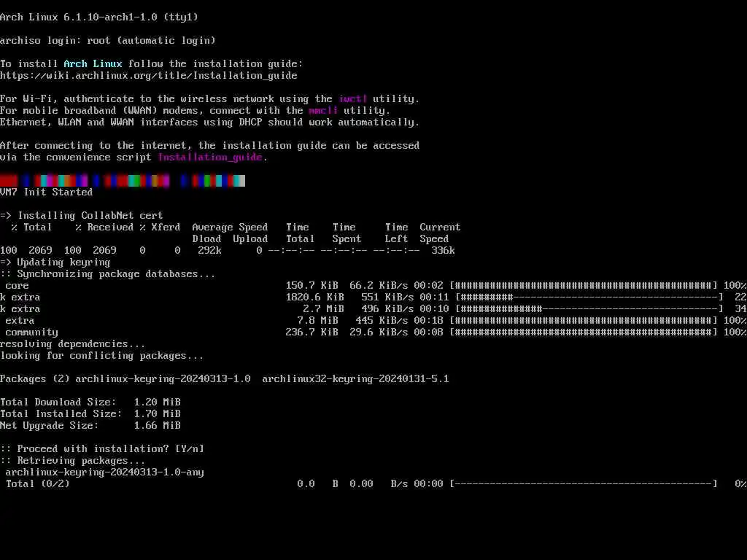Screen dimensions: 747x560
Task: Click the 'VM7 Init Started' line
Action: pos(46,192)
